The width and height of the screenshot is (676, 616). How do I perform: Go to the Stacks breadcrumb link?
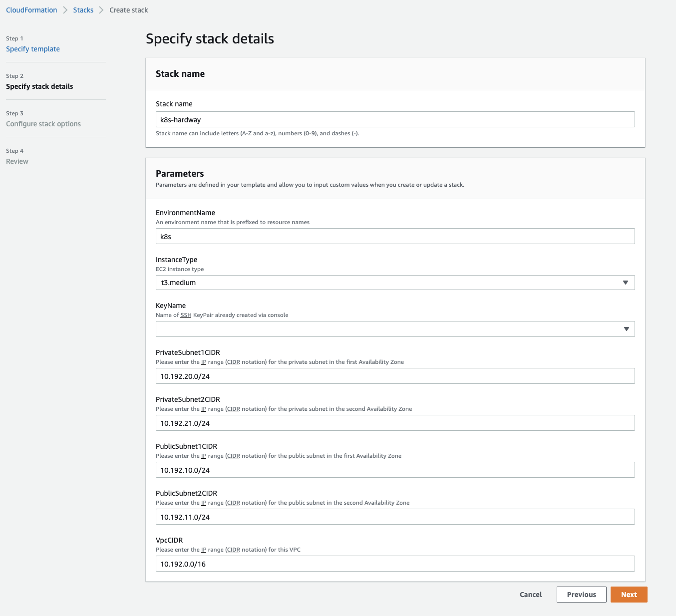pos(83,10)
